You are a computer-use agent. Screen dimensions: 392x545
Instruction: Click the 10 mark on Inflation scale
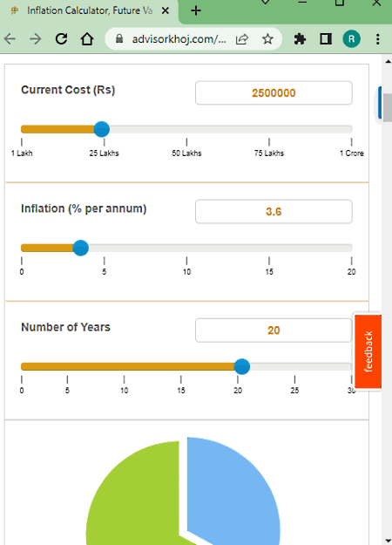186,272
